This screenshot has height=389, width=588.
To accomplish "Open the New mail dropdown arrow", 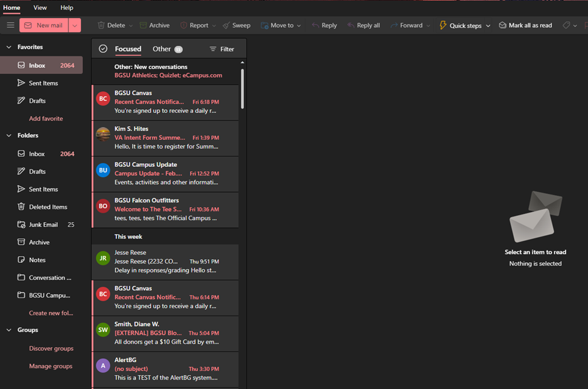I will click(x=75, y=25).
